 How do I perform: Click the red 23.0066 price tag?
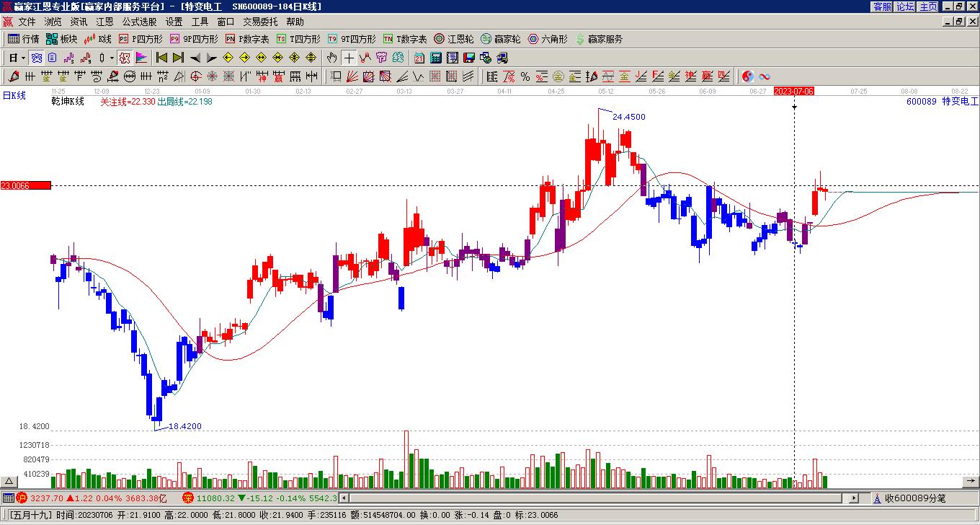point(26,185)
